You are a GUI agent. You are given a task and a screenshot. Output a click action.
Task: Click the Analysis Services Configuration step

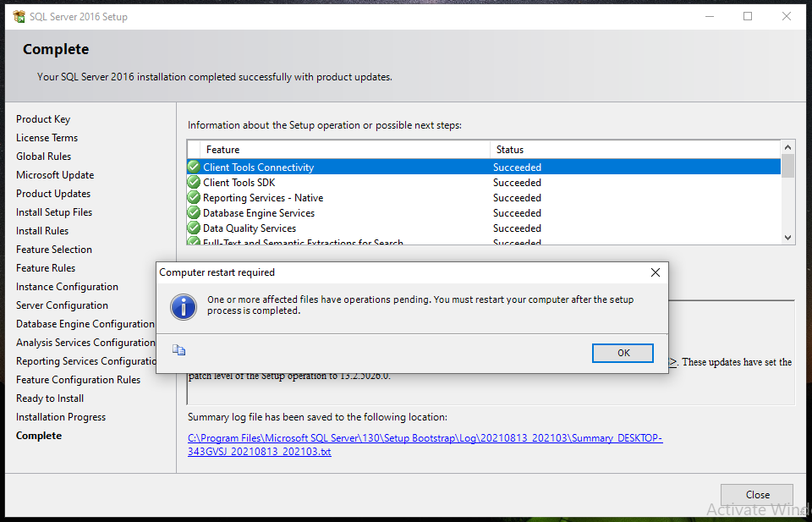85,343
